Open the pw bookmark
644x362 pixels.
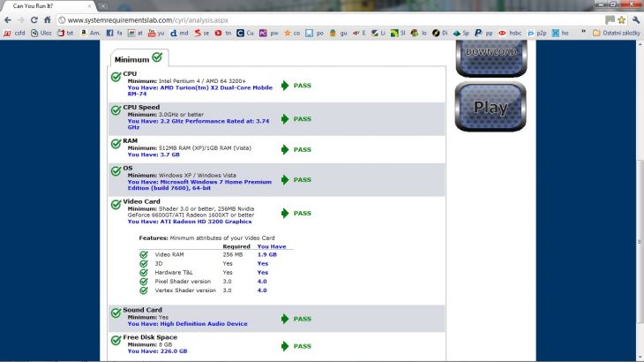click(x=268, y=34)
